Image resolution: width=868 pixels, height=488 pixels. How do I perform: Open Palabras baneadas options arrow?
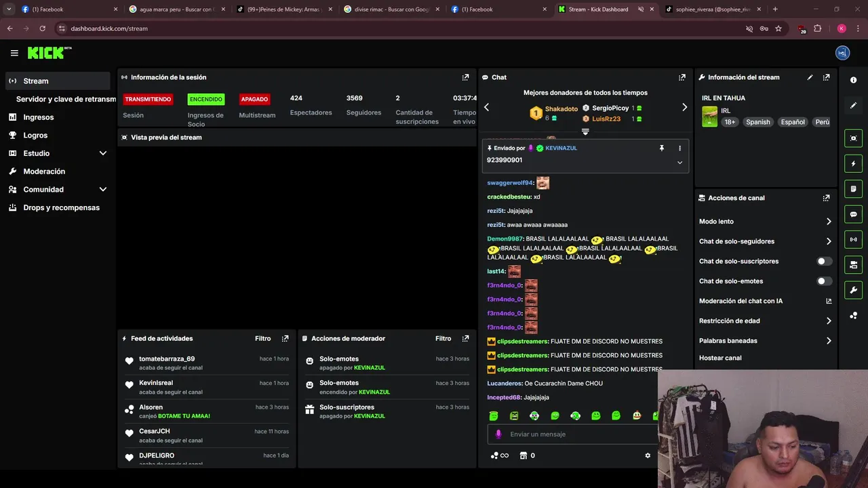[829, 341]
